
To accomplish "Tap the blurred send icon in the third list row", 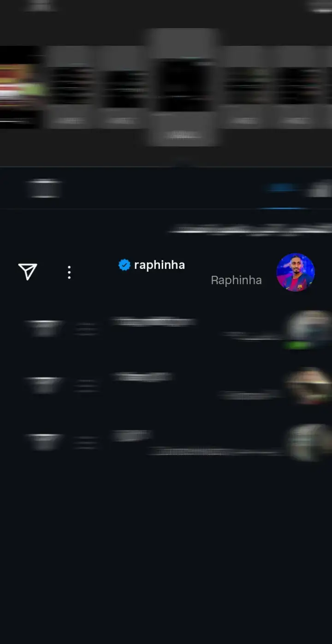I will pyautogui.click(x=44, y=385).
